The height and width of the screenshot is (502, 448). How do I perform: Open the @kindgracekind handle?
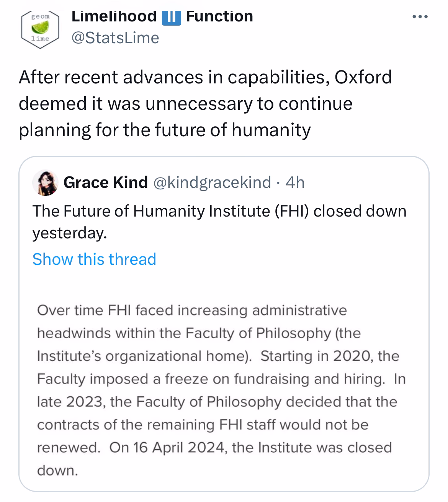212,183
